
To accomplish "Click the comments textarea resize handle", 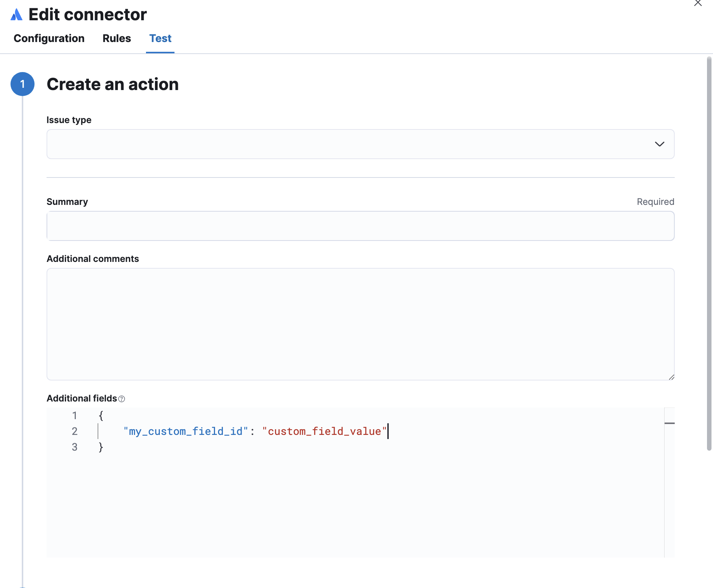I will 671,378.
